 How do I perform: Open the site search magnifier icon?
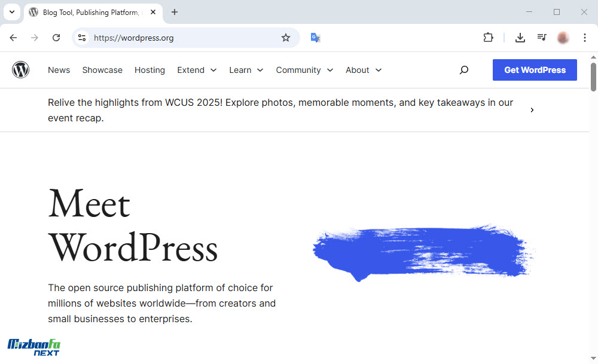pos(463,70)
